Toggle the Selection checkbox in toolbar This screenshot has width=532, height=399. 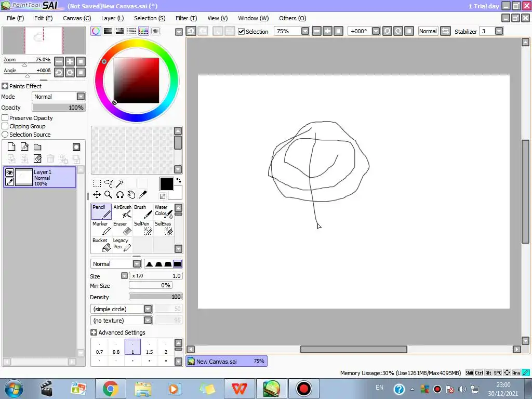click(x=241, y=32)
